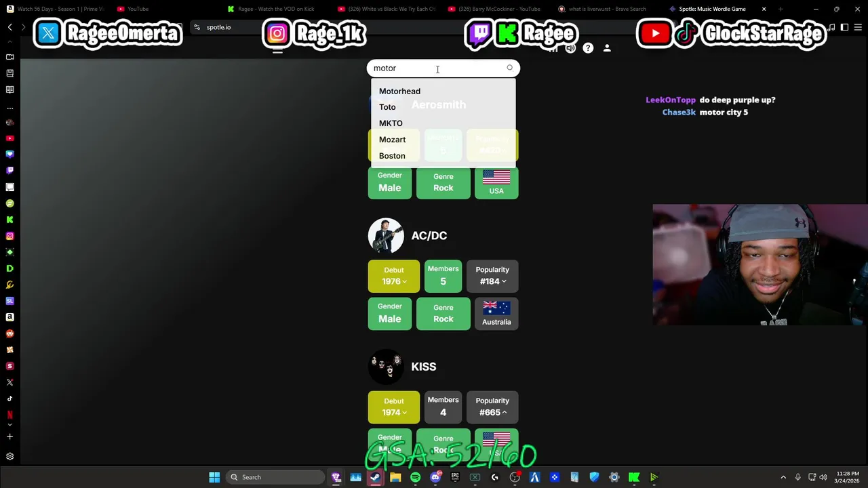The width and height of the screenshot is (868, 488).
Task: Click KISS Members 4 tile
Action: click(443, 407)
